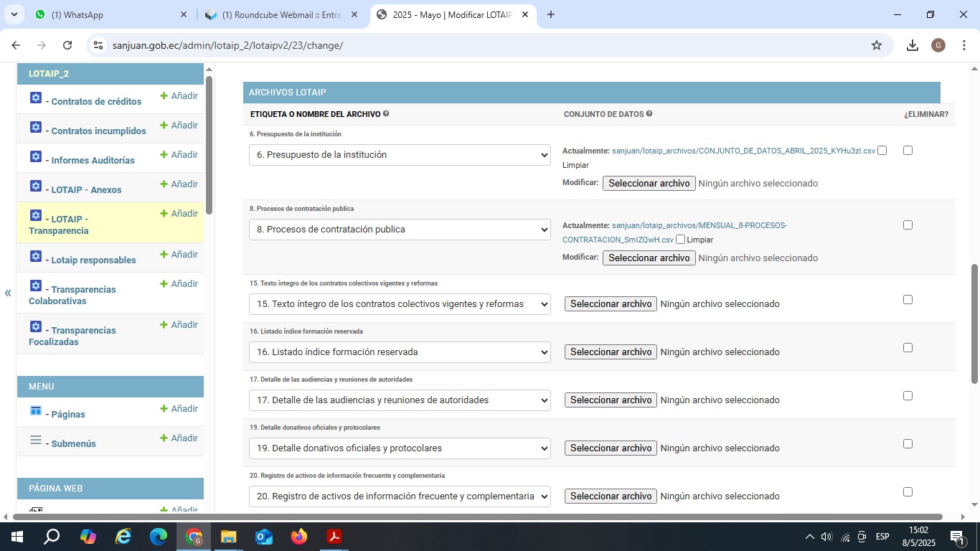Click the main page vertical scrollbar
The width and height of the screenshot is (980, 551).
(x=974, y=323)
